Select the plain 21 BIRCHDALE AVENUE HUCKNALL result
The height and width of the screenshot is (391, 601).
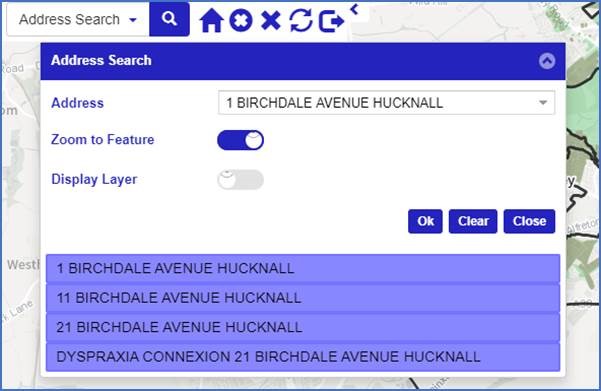point(303,327)
